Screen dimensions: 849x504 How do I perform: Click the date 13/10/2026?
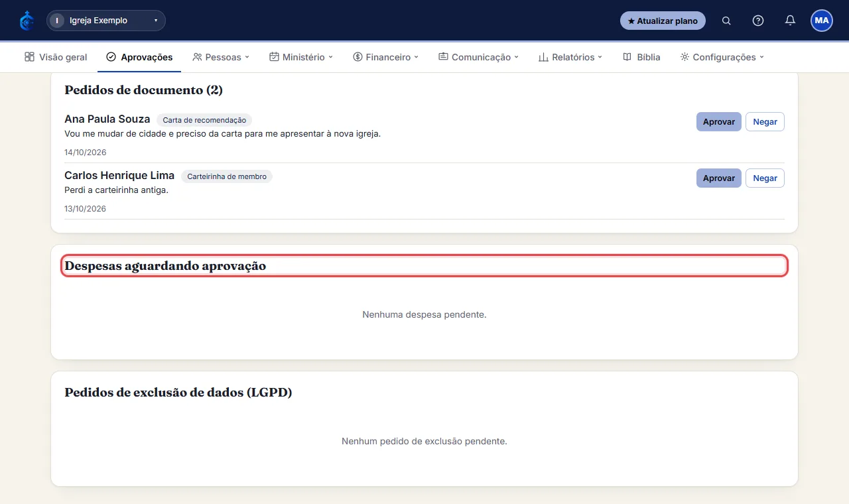click(86, 209)
